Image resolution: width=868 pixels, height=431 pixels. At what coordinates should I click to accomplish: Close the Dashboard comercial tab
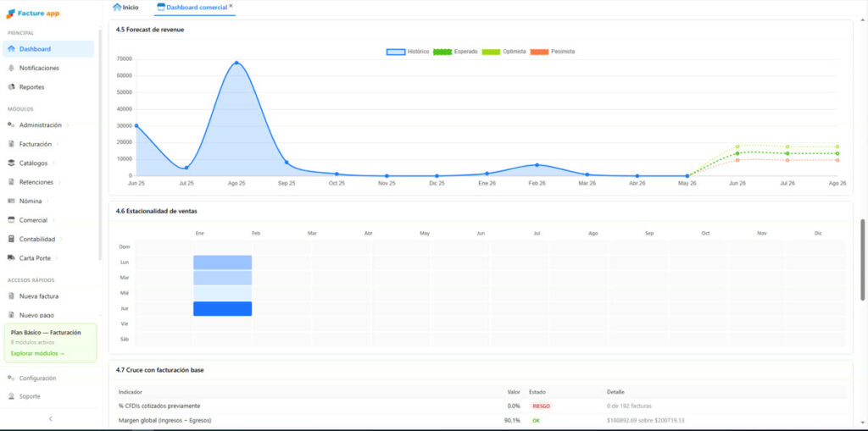pyautogui.click(x=231, y=6)
